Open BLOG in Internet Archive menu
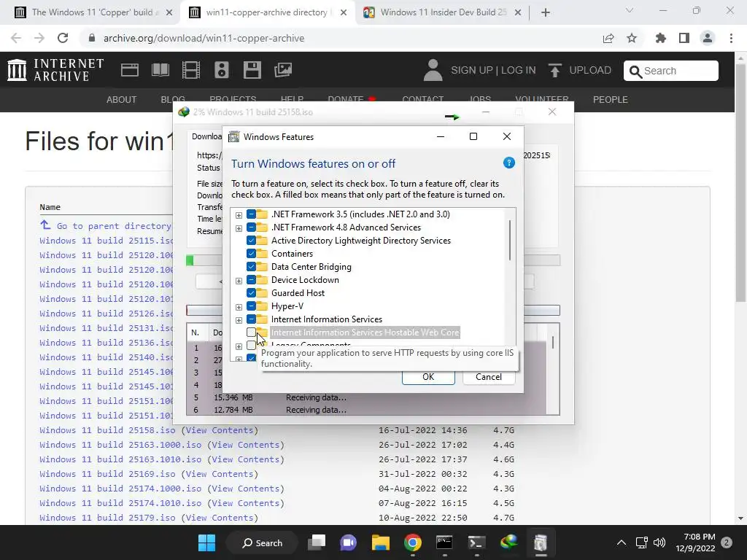Screen dimensions: 747x560 [173, 99]
